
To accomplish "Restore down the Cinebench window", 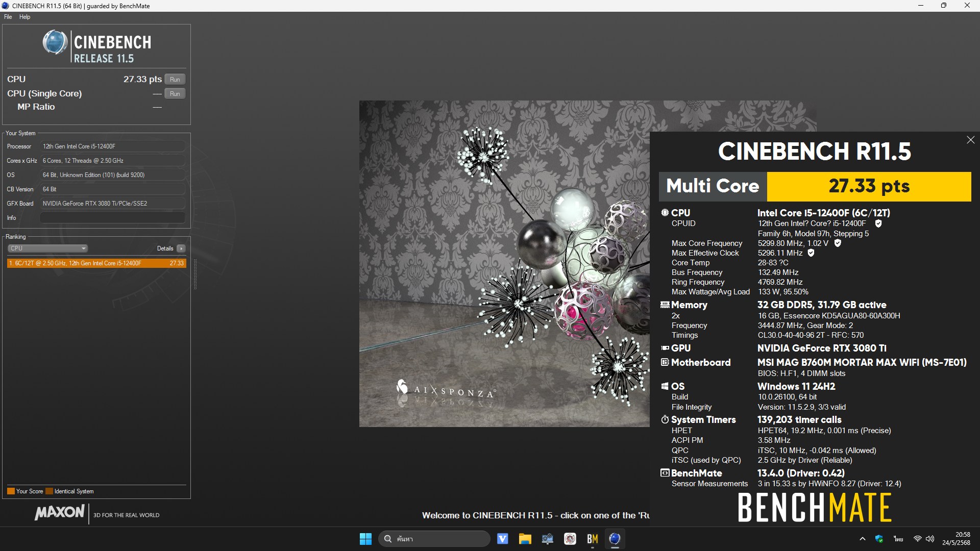I will [944, 6].
